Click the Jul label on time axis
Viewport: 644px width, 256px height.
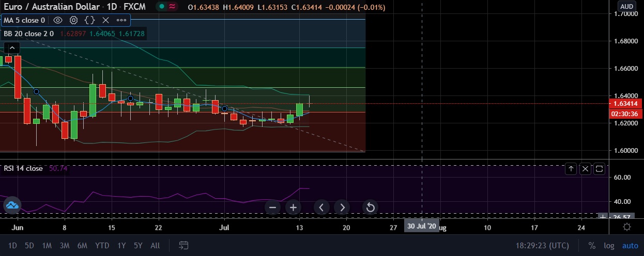click(x=224, y=227)
